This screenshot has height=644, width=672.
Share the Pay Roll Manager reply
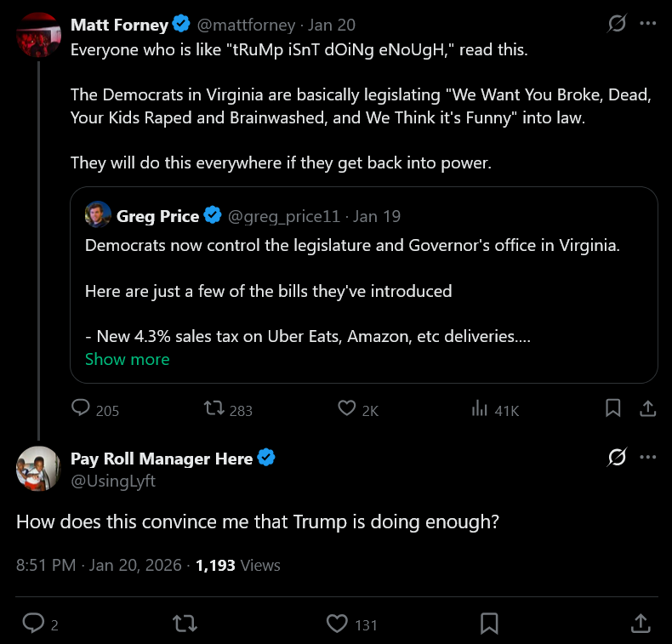pyautogui.click(x=641, y=624)
